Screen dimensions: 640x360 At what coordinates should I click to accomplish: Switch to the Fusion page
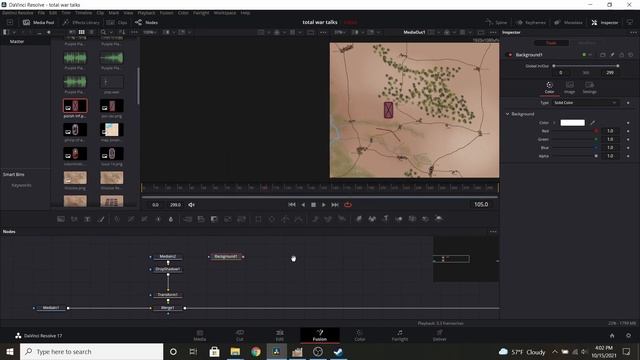tap(320, 335)
